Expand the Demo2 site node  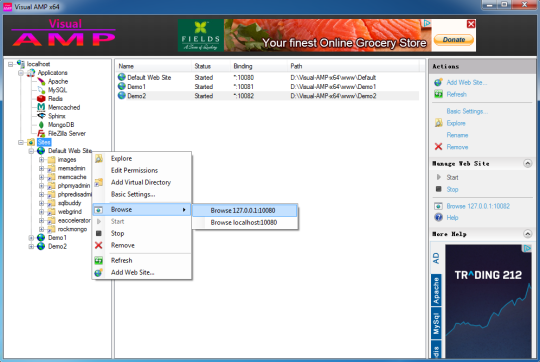click(31, 247)
